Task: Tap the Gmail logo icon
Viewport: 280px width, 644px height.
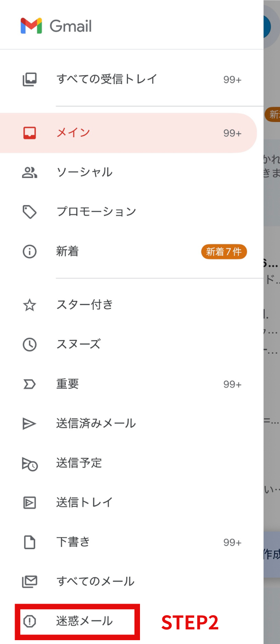Action: pyautogui.click(x=31, y=26)
